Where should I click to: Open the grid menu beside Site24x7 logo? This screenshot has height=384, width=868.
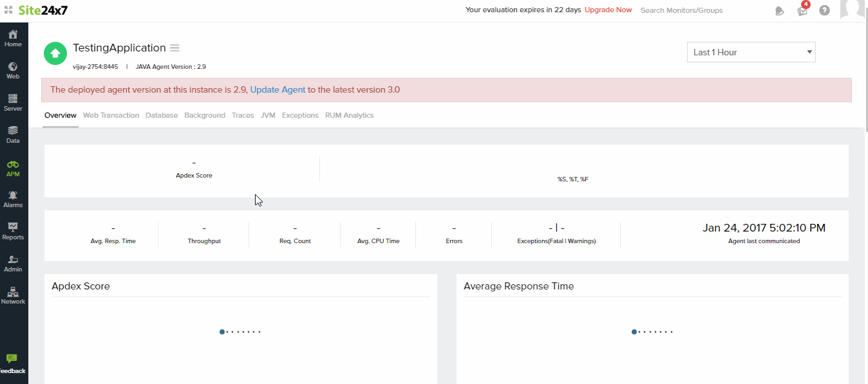8,10
